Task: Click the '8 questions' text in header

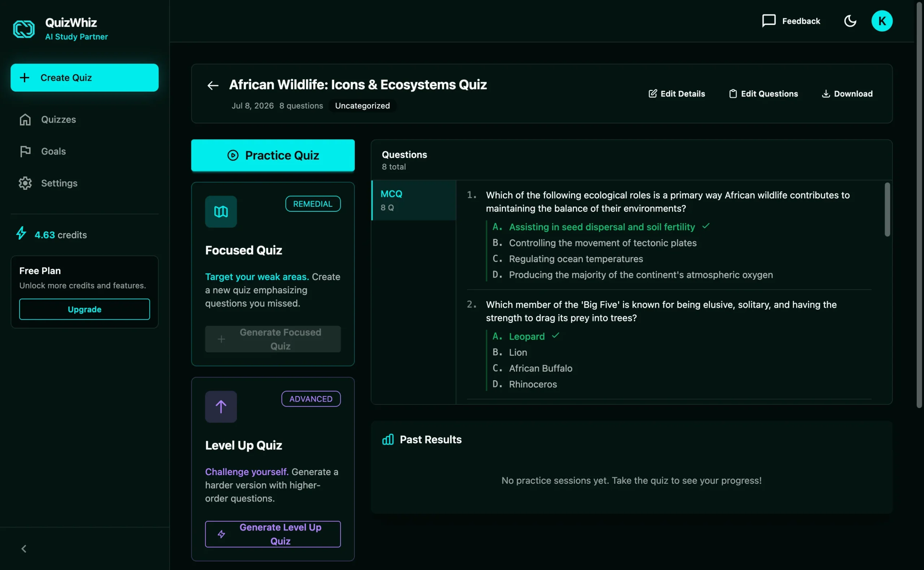Action: click(x=301, y=106)
